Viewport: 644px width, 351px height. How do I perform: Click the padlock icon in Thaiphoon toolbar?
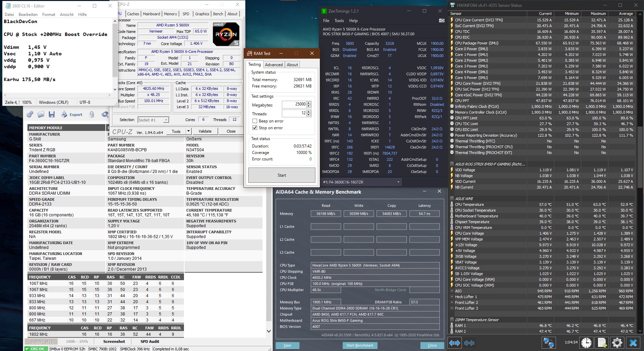click(91, 114)
